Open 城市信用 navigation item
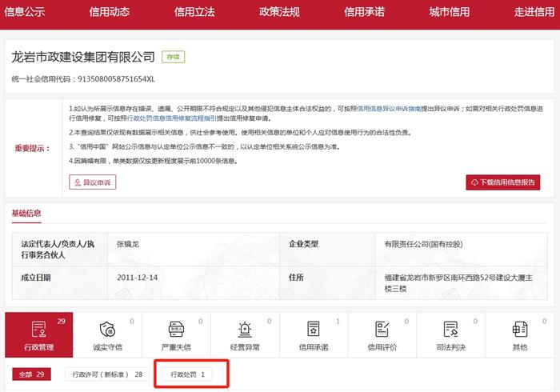This screenshot has width=560, height=392. point(449,12)
